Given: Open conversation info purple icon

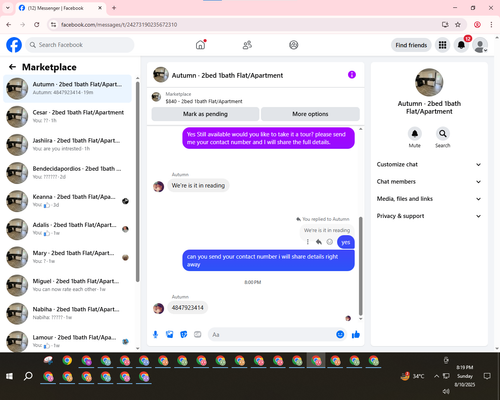Looking at the screenshot, I should coord(352,75).
